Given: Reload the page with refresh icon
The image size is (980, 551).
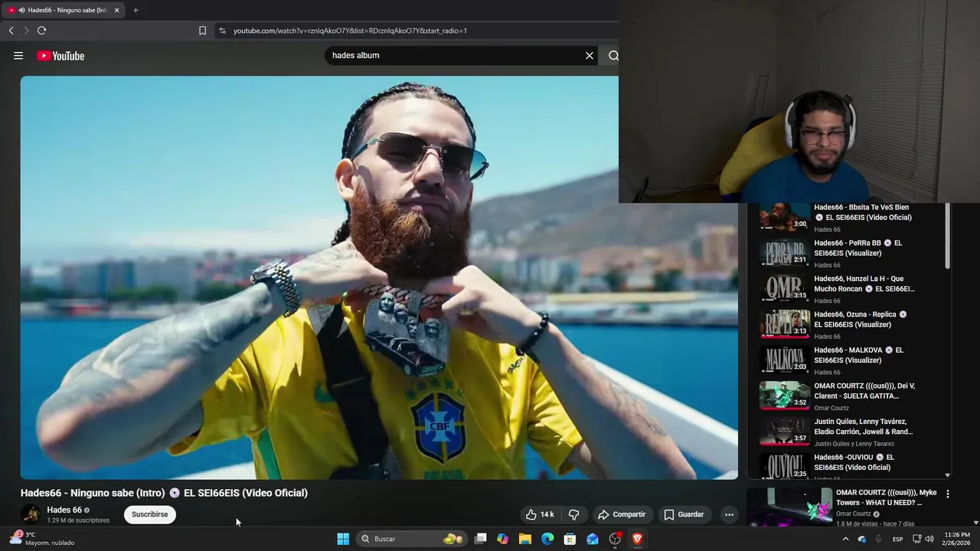Looking at the screenshot, I should [41, 31].
